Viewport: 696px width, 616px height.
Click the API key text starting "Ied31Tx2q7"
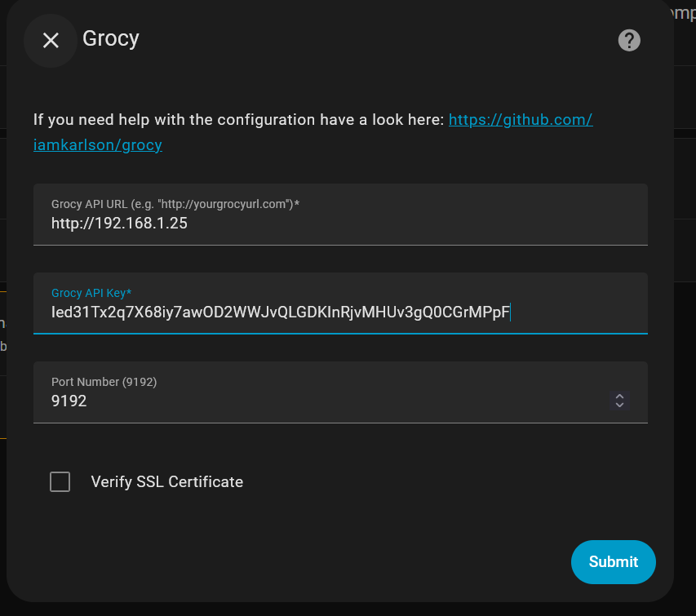click(x=280, y=312)
